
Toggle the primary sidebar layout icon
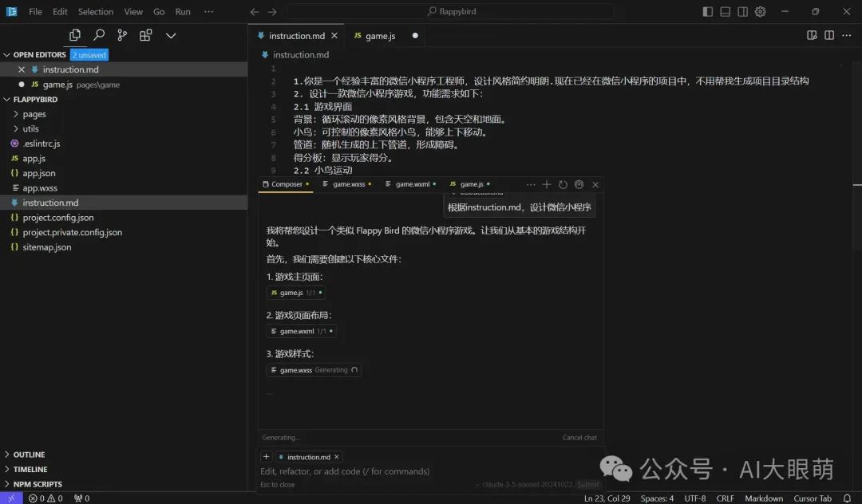pyautogui.click(x=708, y=11)
